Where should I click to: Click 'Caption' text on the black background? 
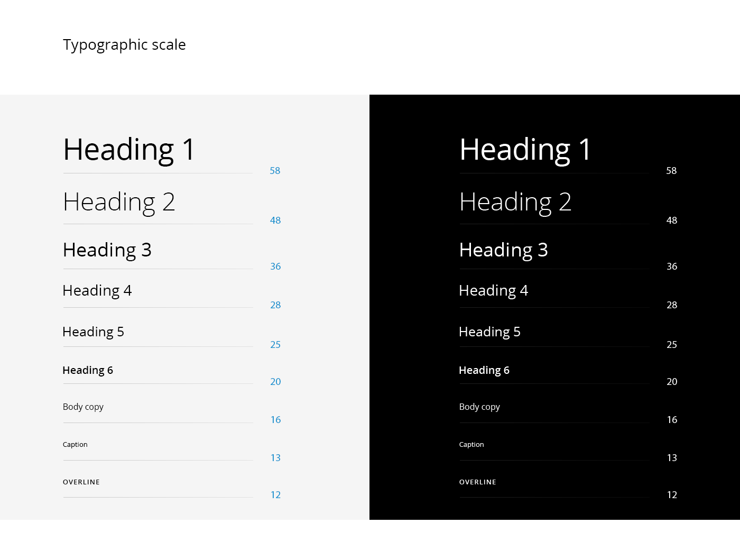pyautogui.click(x=471, y=445)
